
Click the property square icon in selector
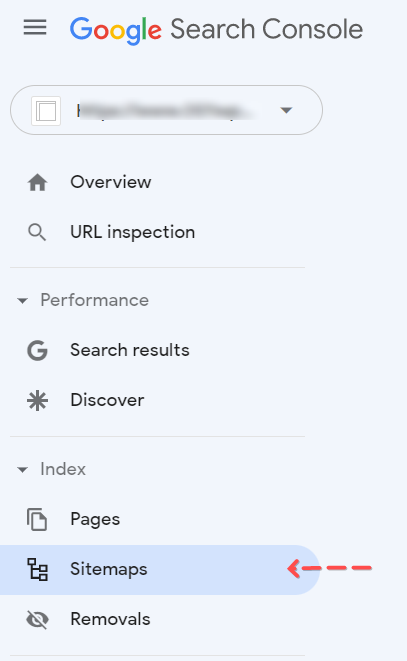click(46, 111)
